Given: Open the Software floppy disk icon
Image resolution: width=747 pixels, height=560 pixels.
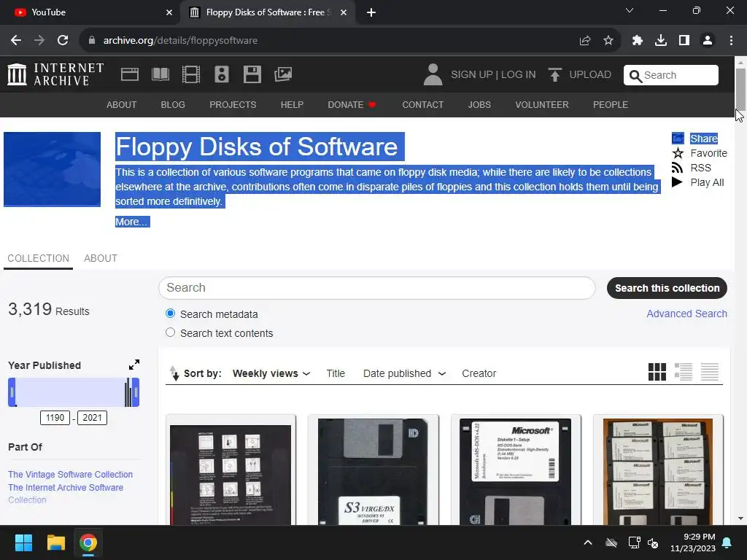Looking at the screenshot, I should click(x=252, y=74).
